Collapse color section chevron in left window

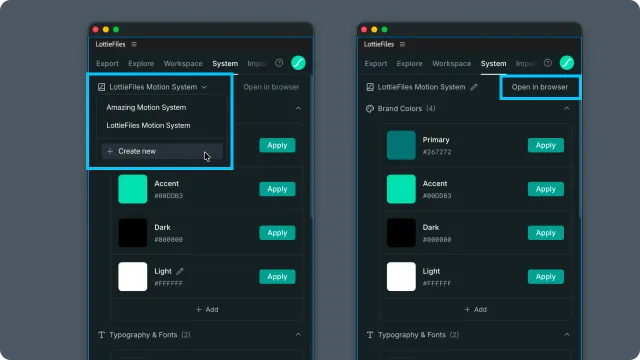point(298,109)
